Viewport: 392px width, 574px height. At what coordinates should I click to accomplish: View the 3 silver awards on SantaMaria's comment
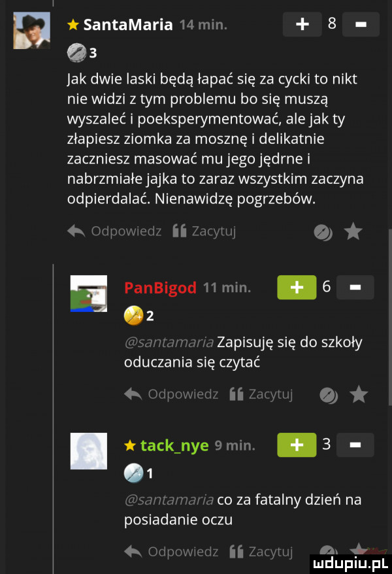(82, 53)
